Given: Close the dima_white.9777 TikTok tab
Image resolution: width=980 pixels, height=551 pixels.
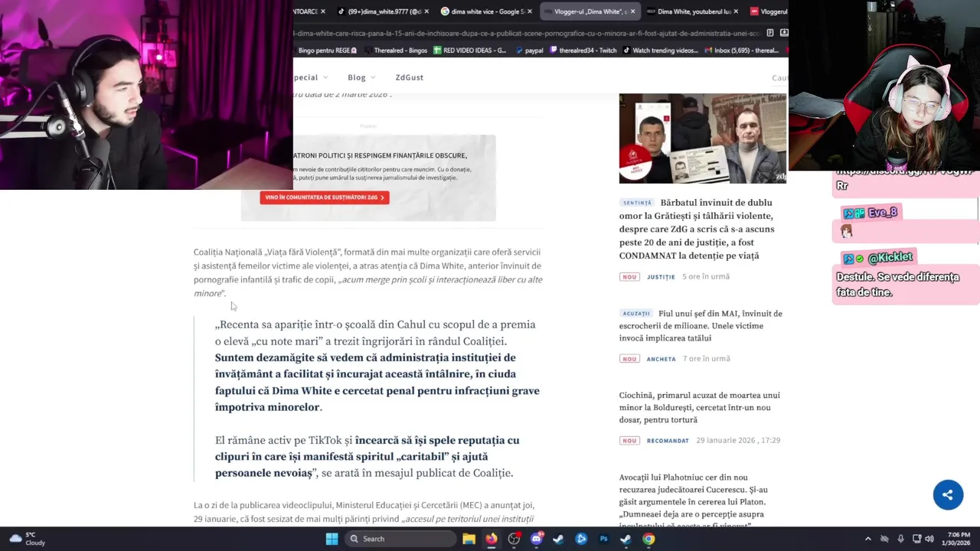Looking at the screenshot, I should [x=427, y=11].
